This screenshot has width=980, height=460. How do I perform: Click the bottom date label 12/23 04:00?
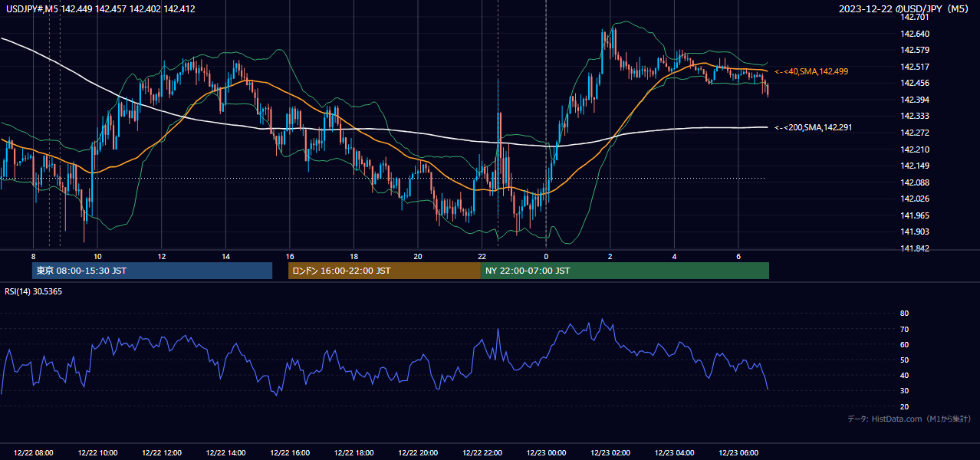pyautogui.click(x=674, y=453)
